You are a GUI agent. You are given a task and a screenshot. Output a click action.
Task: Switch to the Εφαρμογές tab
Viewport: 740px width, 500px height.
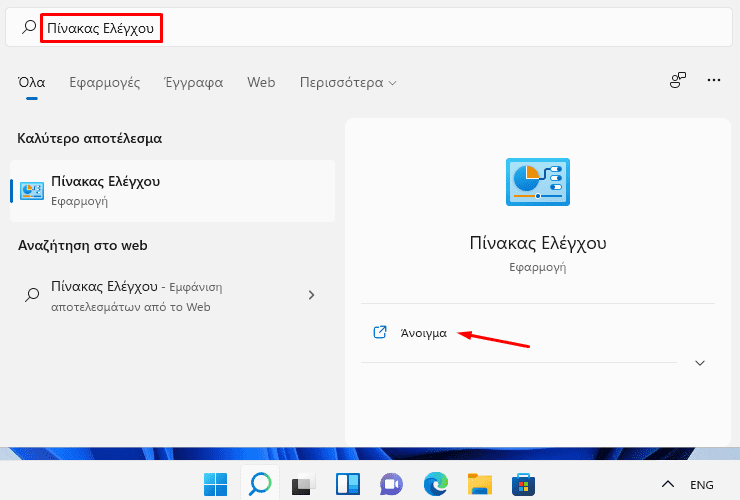(x=105, y=83)
